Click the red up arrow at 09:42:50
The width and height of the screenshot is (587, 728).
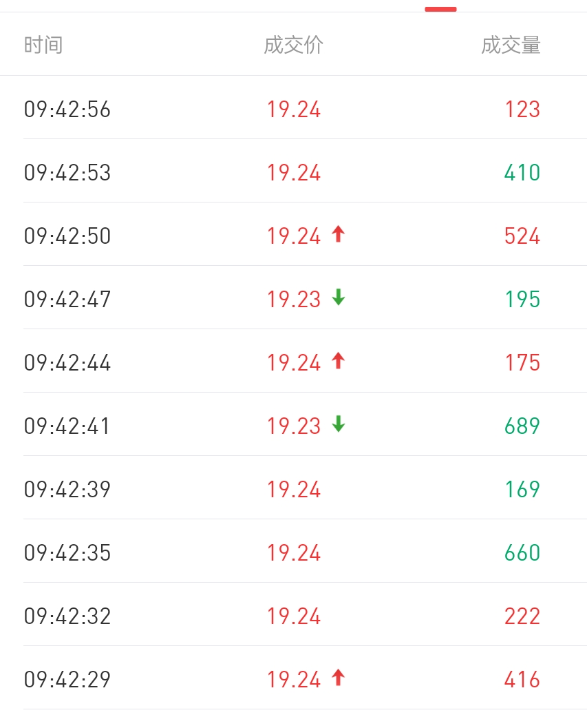click(x=338, y=235)
